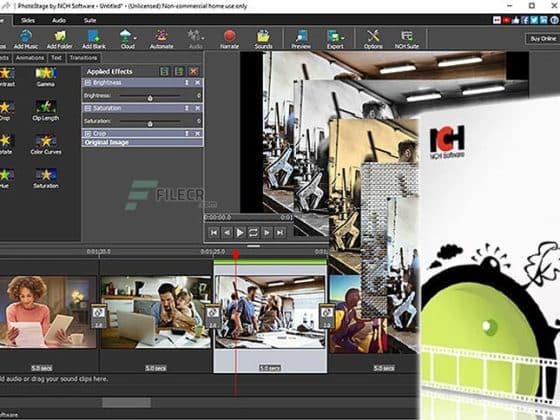Remove the Brightness effect with its X

click(x=198, y=83)
